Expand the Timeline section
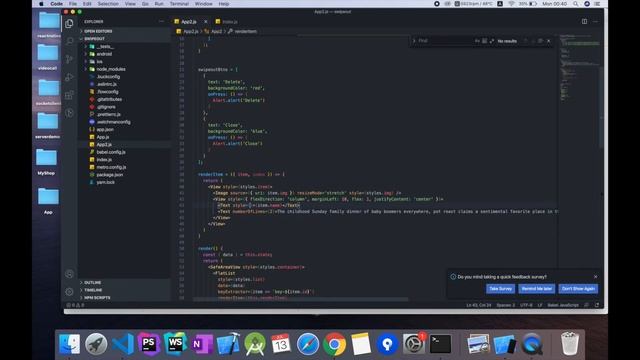Viewport: 640px width, 360px height. point(124,290)
